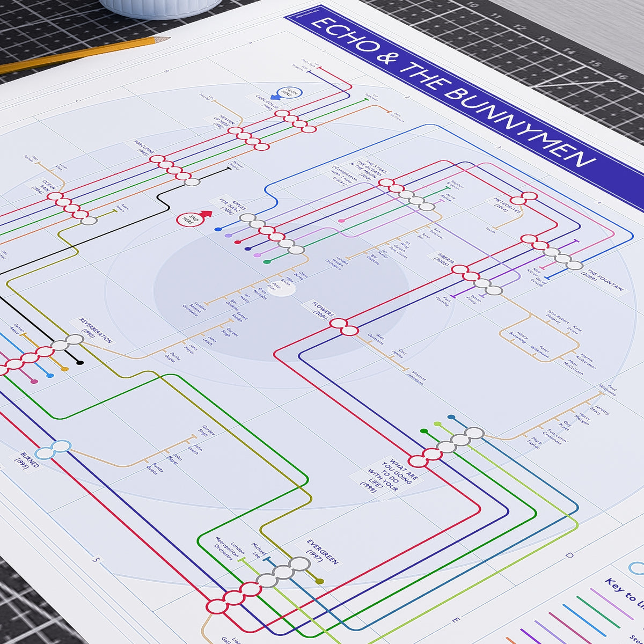644x644 pixels.
Task: Click the name 'Alex Germains'
Action: 377,339
